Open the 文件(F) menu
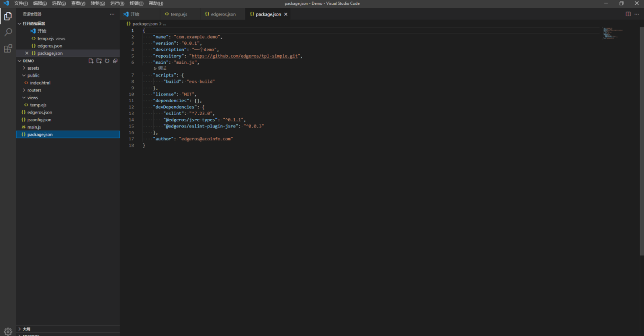 (21, 3)
